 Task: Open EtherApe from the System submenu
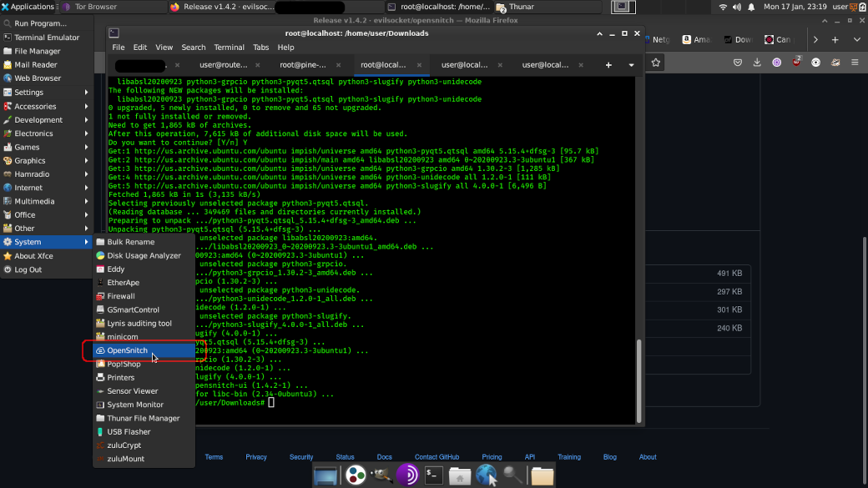tap(144, 283)
